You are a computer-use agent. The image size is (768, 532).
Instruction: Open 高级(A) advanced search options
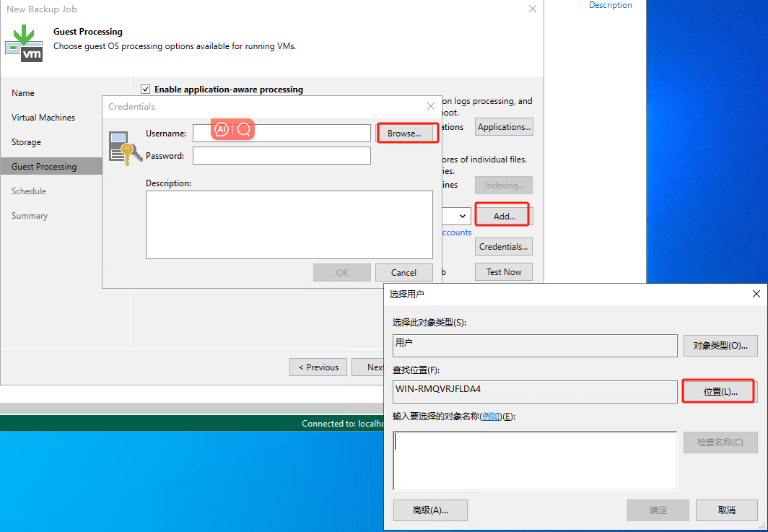pos(429,510)
